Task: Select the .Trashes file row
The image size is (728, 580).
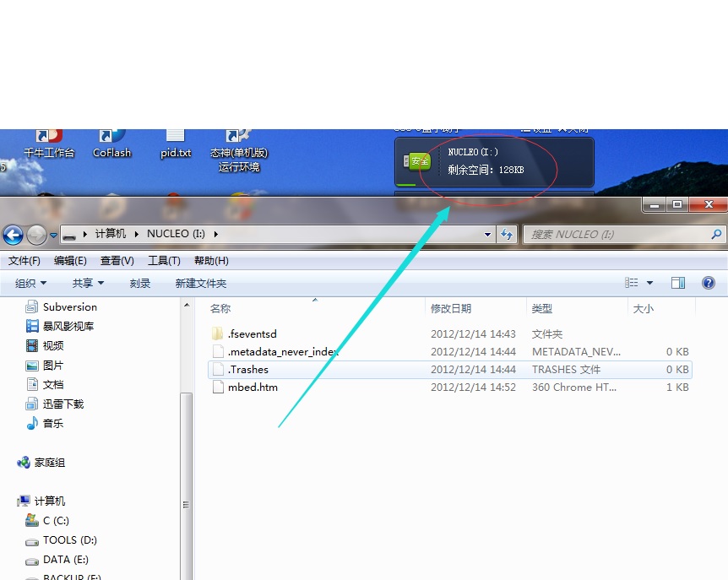Action: click(450, 369)
